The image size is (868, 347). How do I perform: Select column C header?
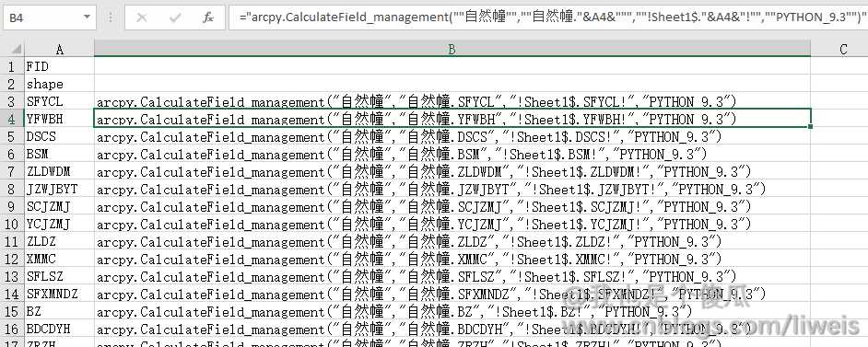(x=839, y=49)
